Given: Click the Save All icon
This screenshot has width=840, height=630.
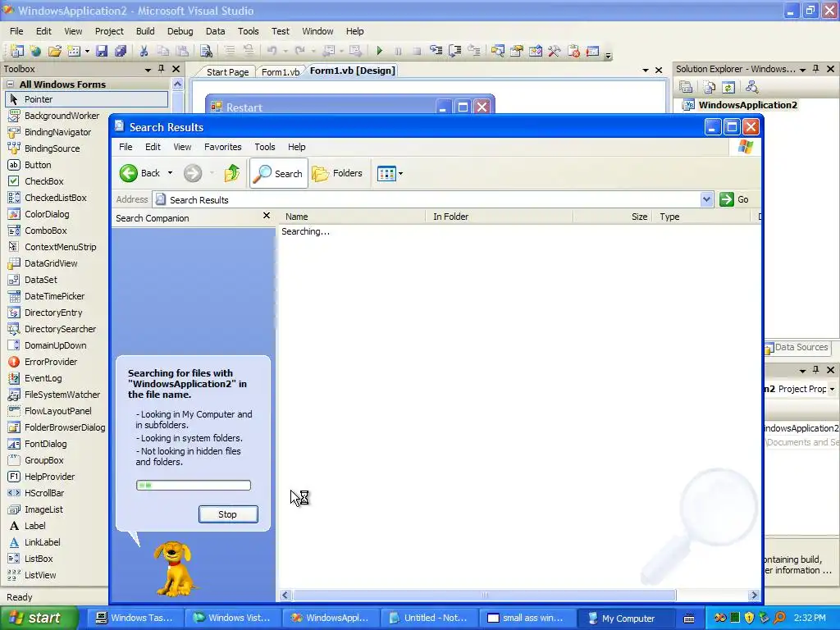Looking at the screenshot, I should 120,51.
